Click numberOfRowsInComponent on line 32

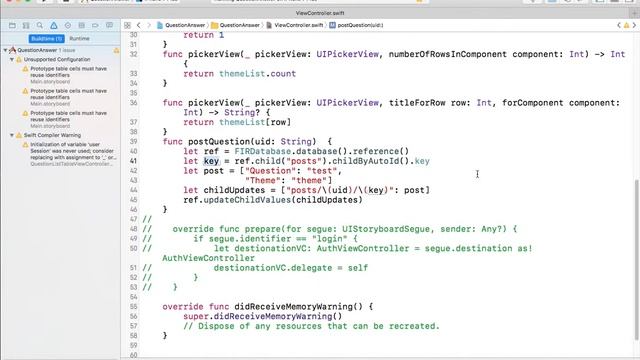[x=448, y=54]
